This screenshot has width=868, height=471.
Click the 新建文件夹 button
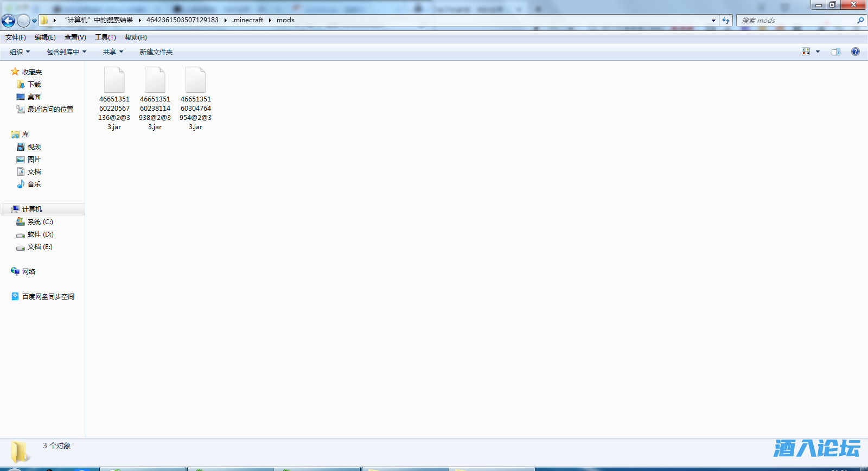coord(156,52)
